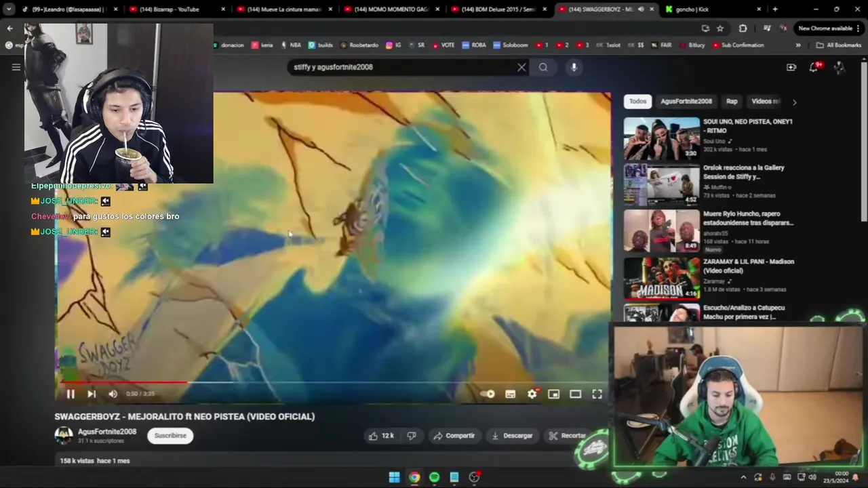Screen dimensions: 868x488
Task: Click the search magnifier button
Action: coord(543,67)
